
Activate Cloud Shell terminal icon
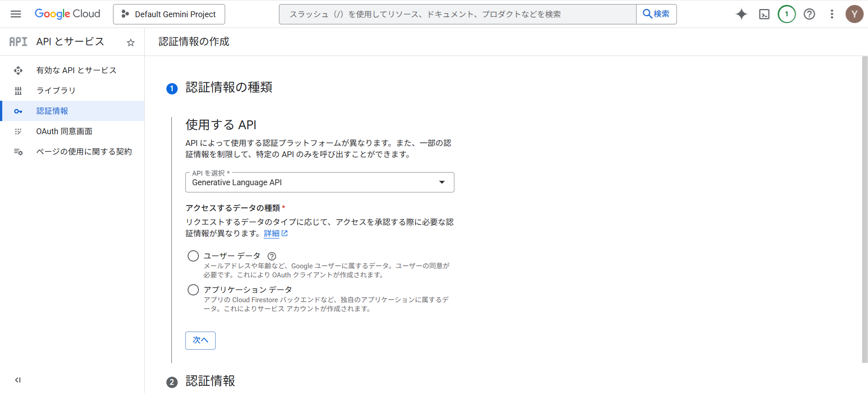tap(764, 14)
